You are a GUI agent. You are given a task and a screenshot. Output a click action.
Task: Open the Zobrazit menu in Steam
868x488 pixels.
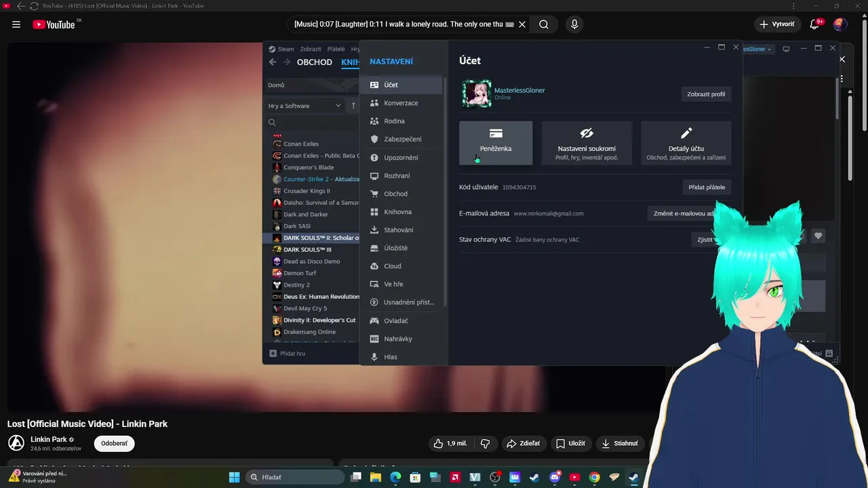(311, 49)
